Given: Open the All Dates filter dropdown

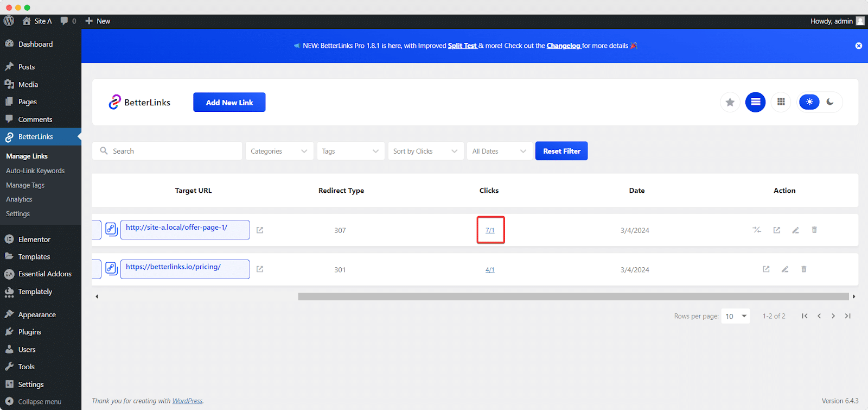Looking at the screenshot, I should click(499, 151).
